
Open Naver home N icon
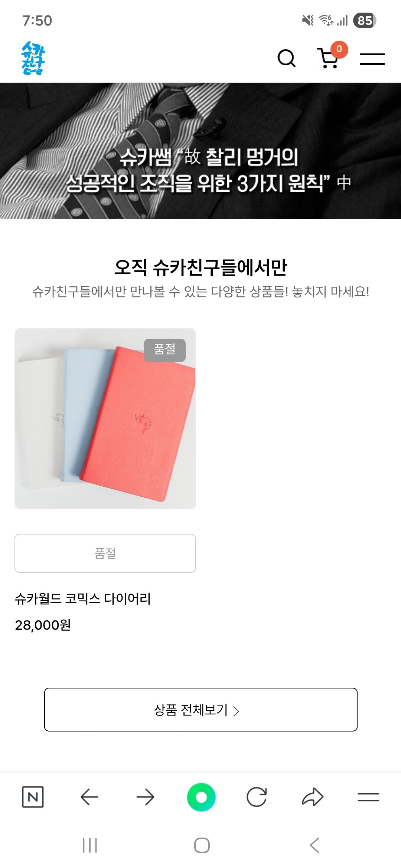click(x=33, y=797)
